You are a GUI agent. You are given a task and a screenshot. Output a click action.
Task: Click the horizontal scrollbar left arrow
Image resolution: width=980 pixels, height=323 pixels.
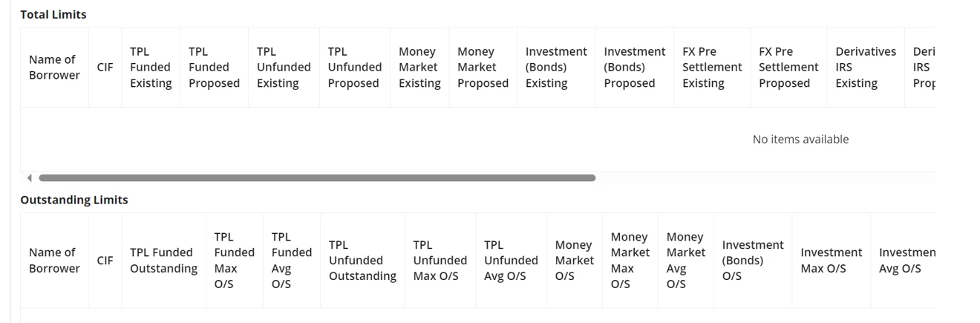[x=29, y=178]
